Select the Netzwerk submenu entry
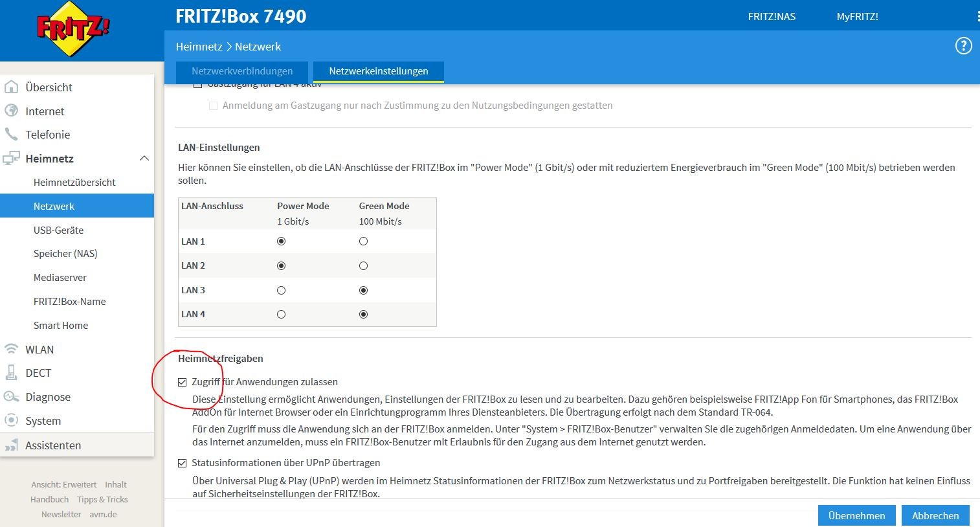This screenshot has height=527, width=980. click(77, 206)
